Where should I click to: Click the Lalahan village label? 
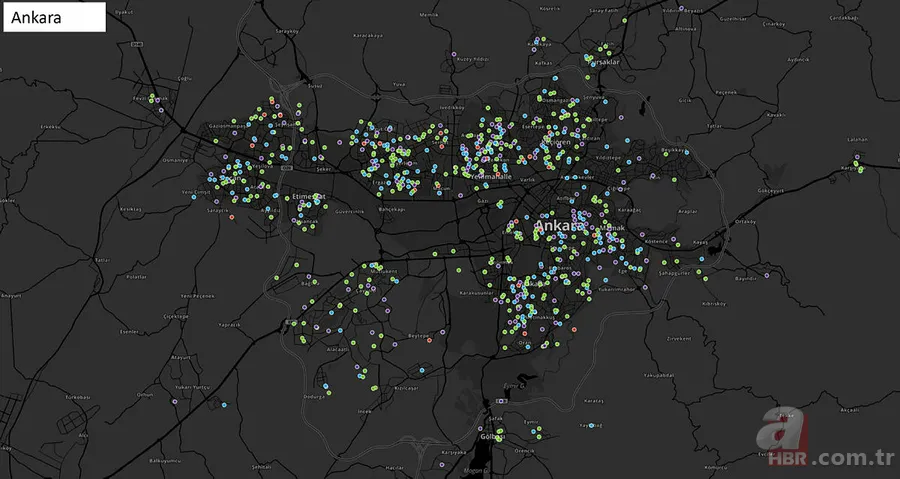pos(857,140)
